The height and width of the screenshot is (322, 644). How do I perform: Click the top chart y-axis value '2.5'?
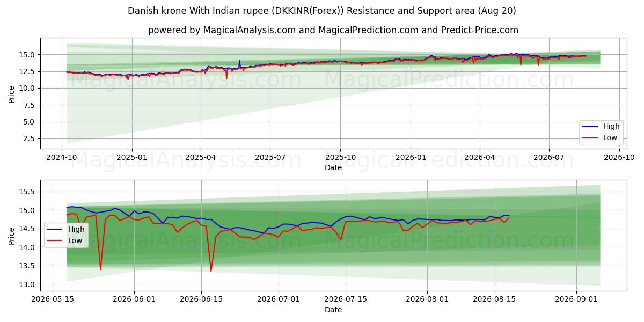(29, 139)
